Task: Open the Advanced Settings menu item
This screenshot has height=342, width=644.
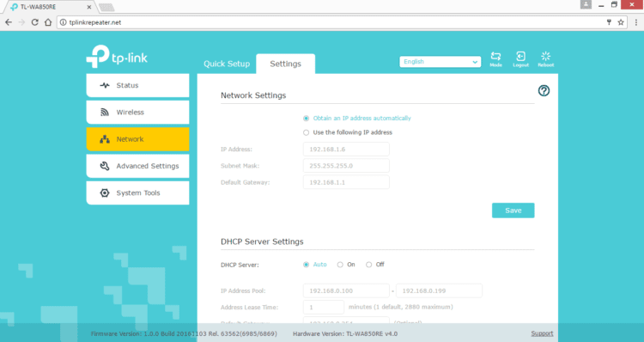Action: (137, 166)
